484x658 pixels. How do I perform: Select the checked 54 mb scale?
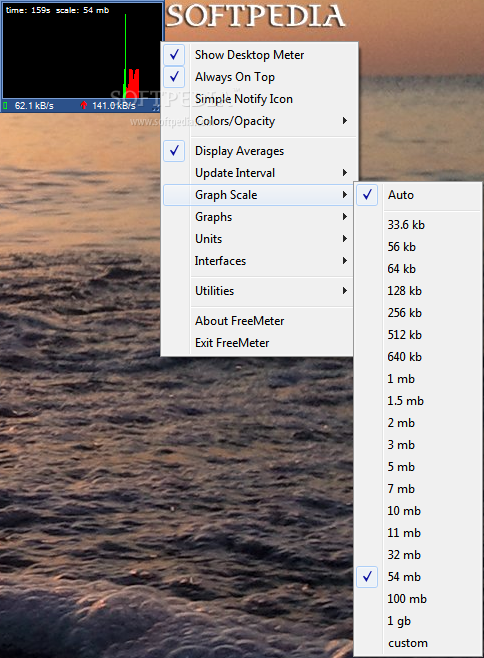418,577
